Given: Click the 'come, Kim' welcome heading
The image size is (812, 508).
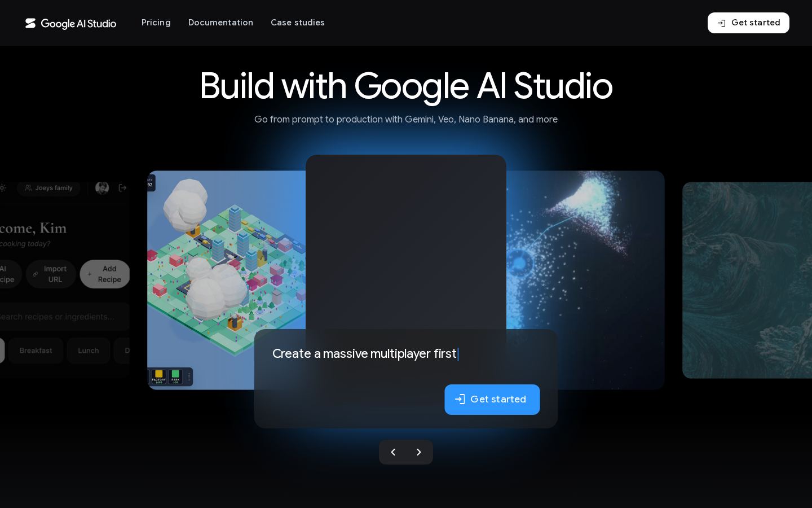Looking at the screenshot, I should [33, 228].
